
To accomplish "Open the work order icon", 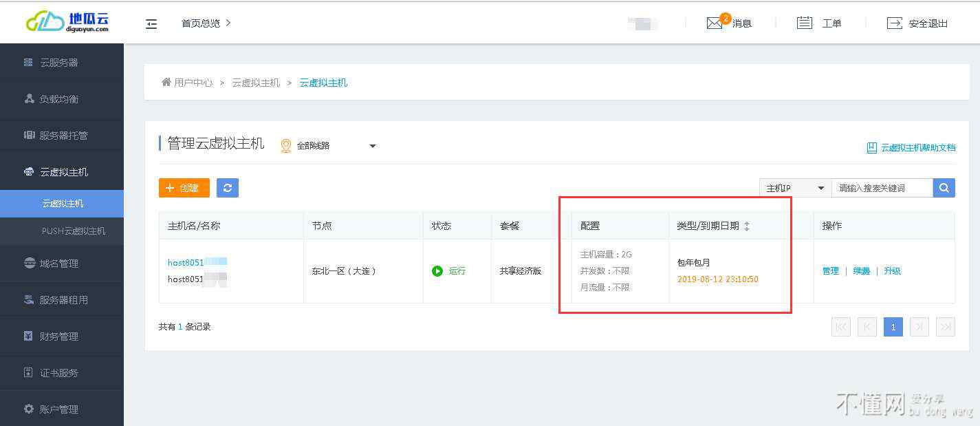I will [x=804, y=23].
